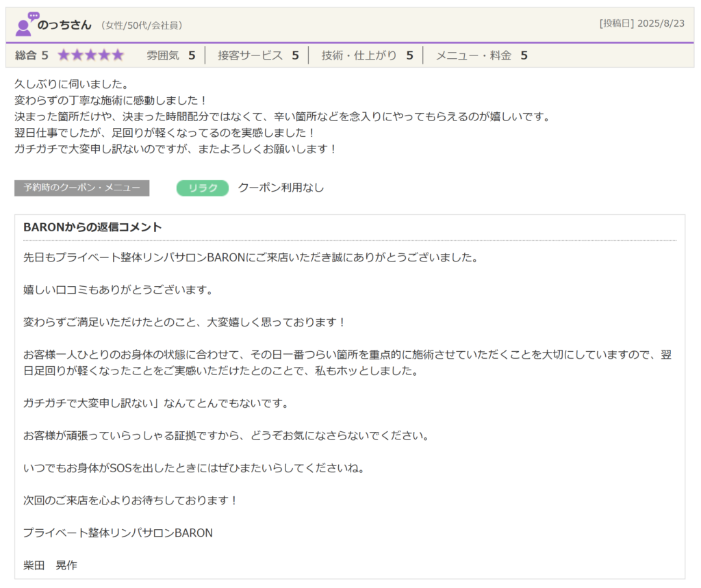Click the BARONからの返信コメント heading

point(92,227)
